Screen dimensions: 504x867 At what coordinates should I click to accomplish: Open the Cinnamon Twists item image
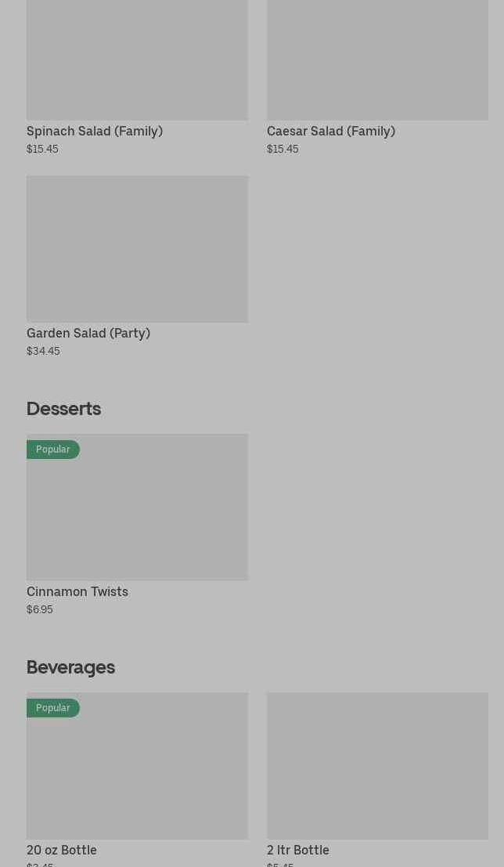pyautogui.click(x=137, y=515)
